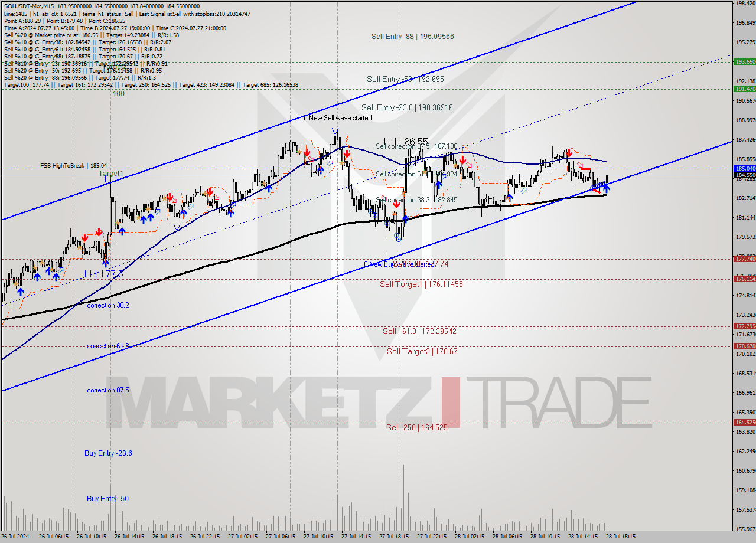756x543 pixels.
Task: Click the 160.679 price axis value
Action: click(x=745, y=470)
